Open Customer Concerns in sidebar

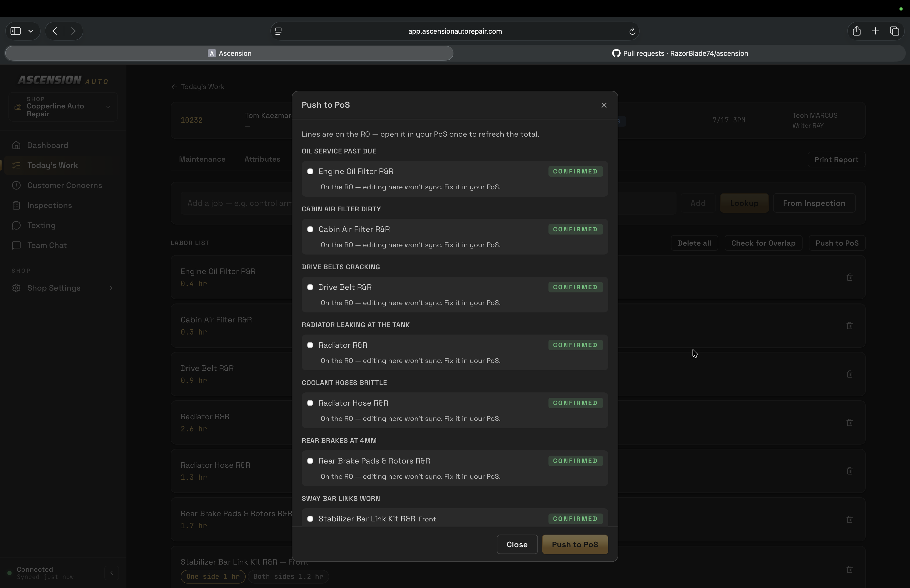pyautogui.click(x=63, y=186)
